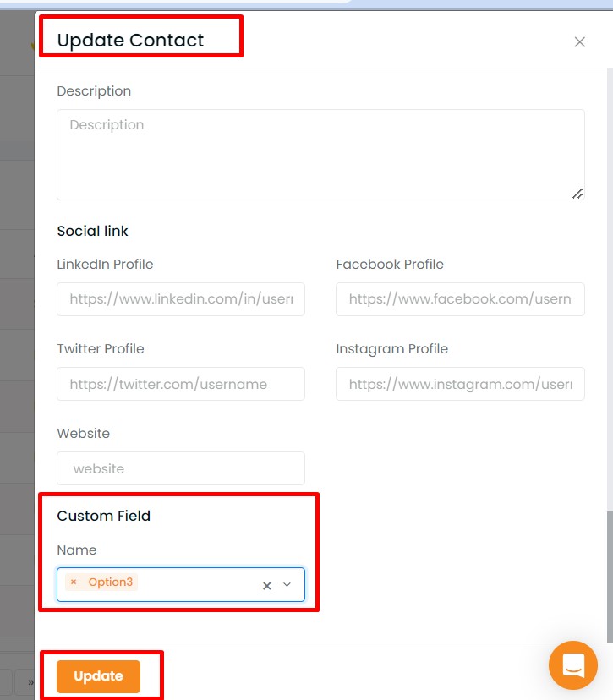Click the Update button
Viewport: 613px width, 700px height.
point(98,676)
